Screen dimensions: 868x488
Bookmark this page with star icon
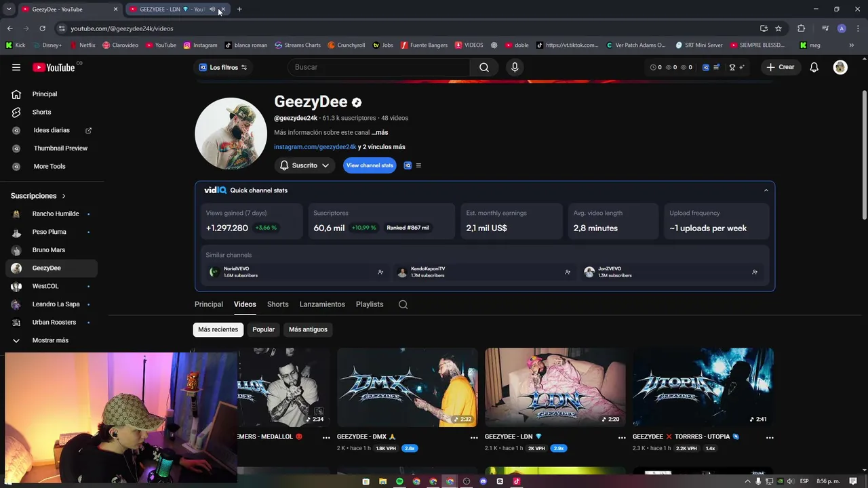[778, 28]
